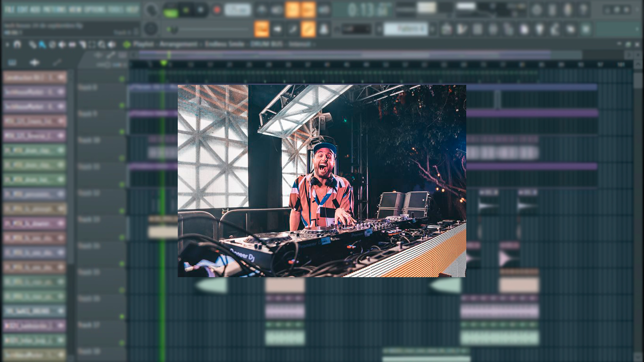Click the arrow left of pattern selector

pos(378,29)
